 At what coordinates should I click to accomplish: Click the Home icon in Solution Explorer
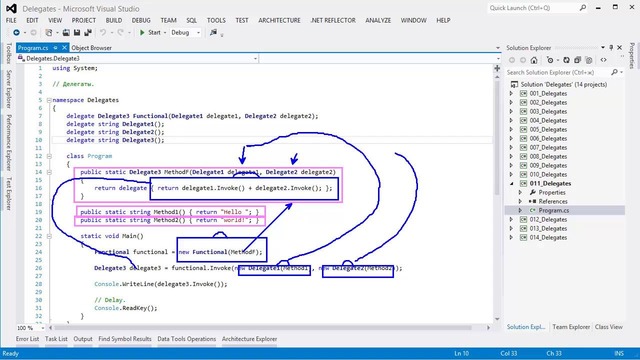(x=534, y=60)
